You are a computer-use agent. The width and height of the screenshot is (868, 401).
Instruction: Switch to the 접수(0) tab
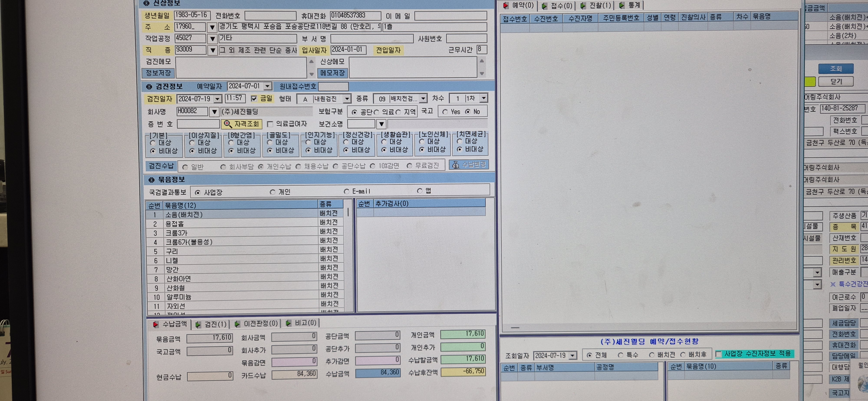click(557, 6)
